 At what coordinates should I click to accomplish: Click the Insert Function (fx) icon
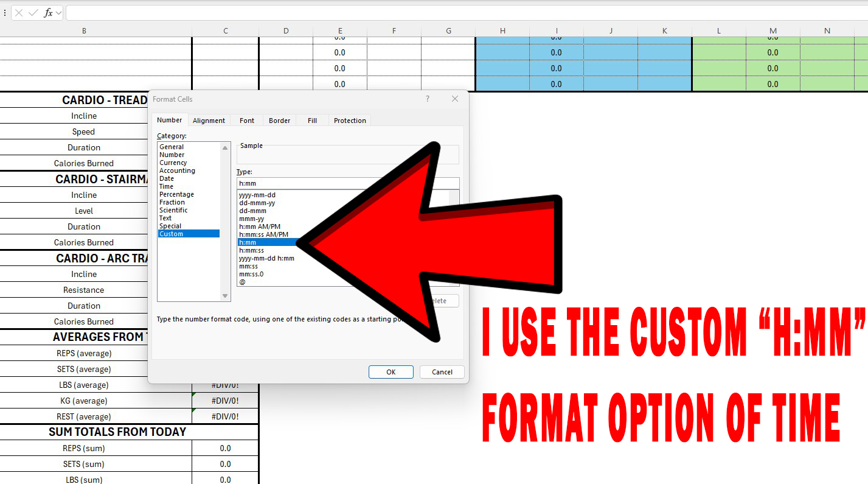pos(47,12)
